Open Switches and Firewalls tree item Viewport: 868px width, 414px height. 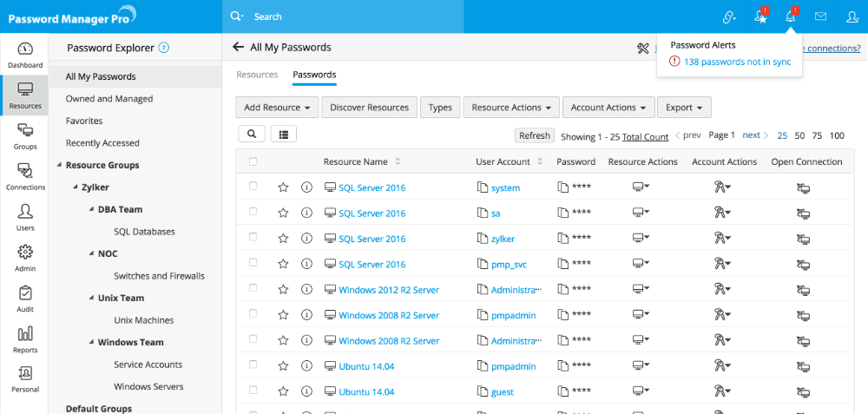(160, 276)
